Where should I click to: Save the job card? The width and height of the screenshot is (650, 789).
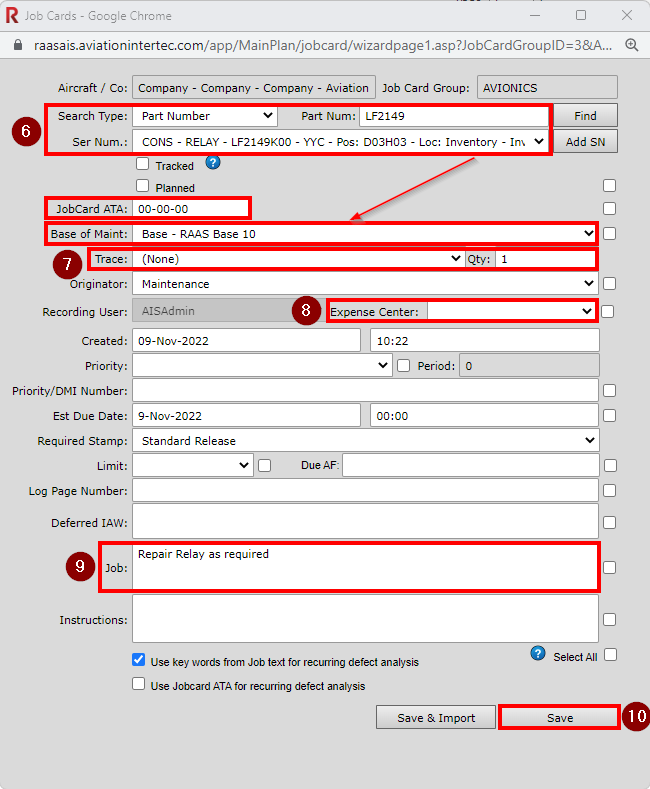[559, 717]
